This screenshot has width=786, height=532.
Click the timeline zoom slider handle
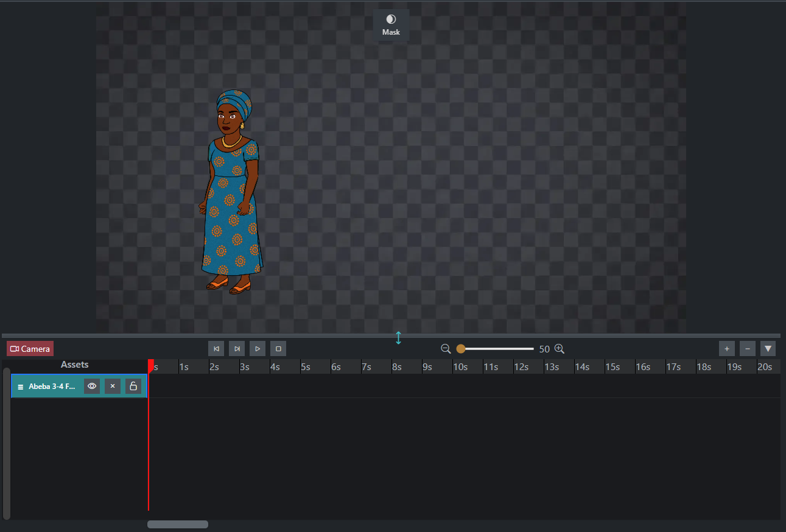click(461, 349)
